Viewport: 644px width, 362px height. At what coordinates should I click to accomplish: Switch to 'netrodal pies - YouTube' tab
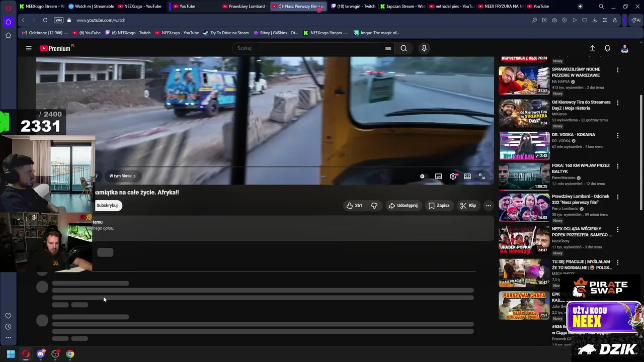[451, 7]
